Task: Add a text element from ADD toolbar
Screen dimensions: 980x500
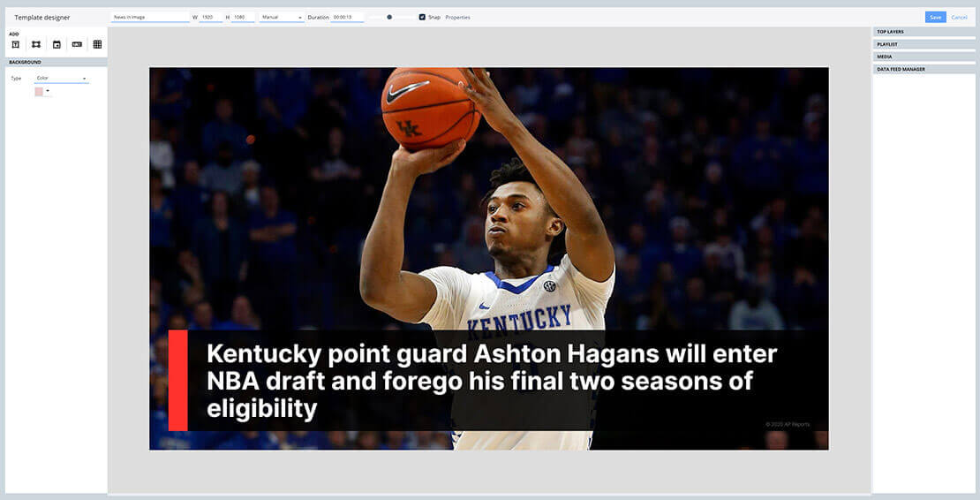Action: click(16, 44)
